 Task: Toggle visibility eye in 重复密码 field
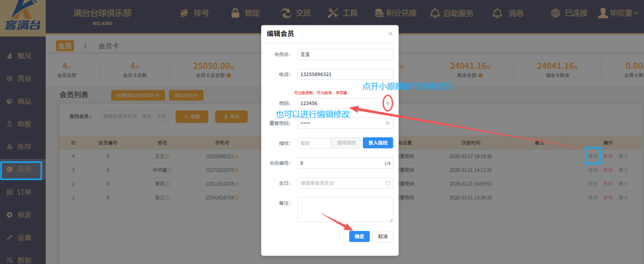(x=387, y=123)
